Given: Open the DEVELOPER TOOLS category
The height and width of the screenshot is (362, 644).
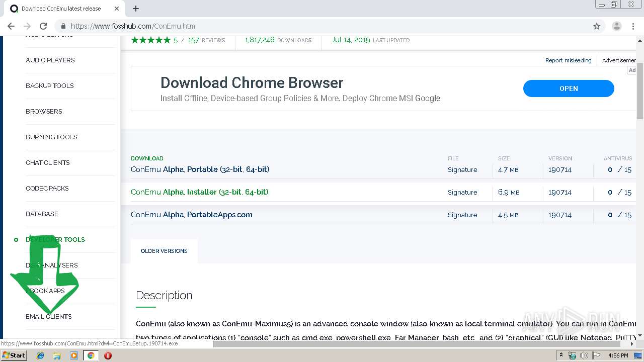Looking at the screenshot, I should 55,239.
